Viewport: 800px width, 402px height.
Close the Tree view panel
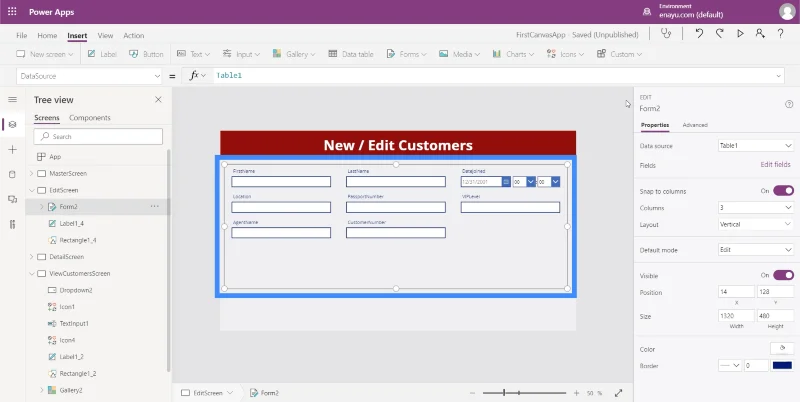[158, 99]
